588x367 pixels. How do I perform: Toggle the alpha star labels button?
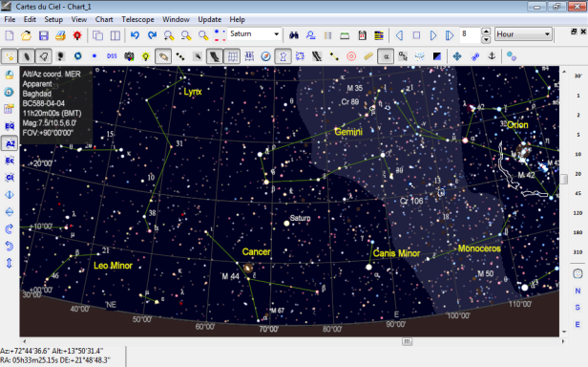pyautogui.click(x=386, y=56)
